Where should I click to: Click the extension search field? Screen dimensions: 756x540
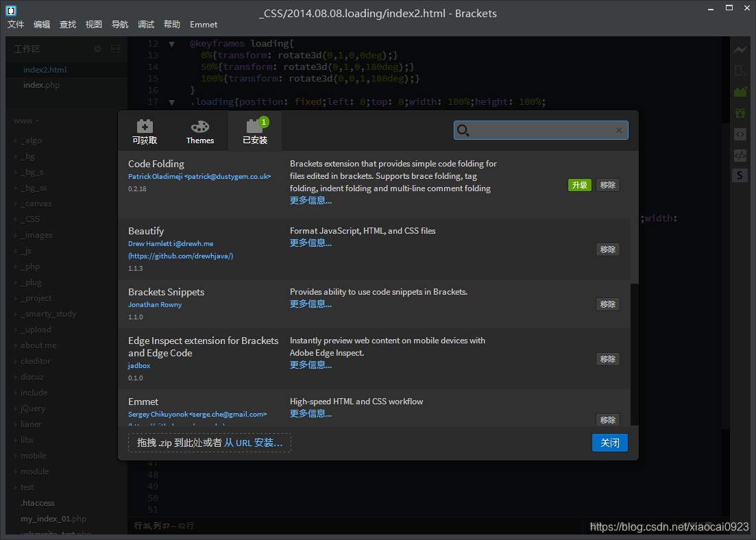pos(541,130)
